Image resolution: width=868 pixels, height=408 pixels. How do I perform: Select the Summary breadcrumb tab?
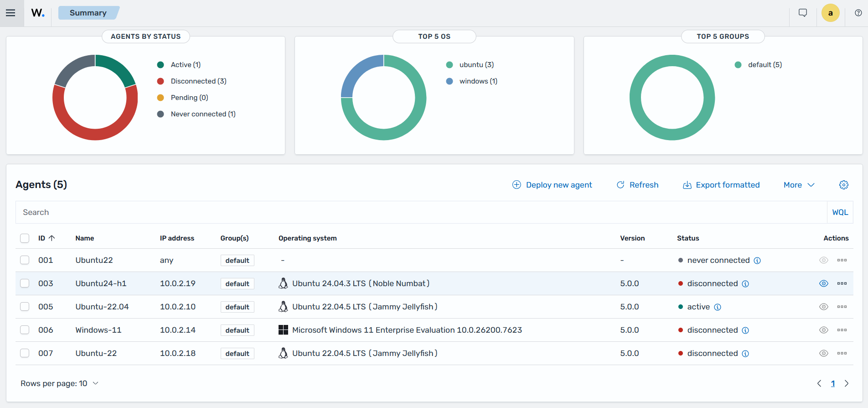[88, 13]
